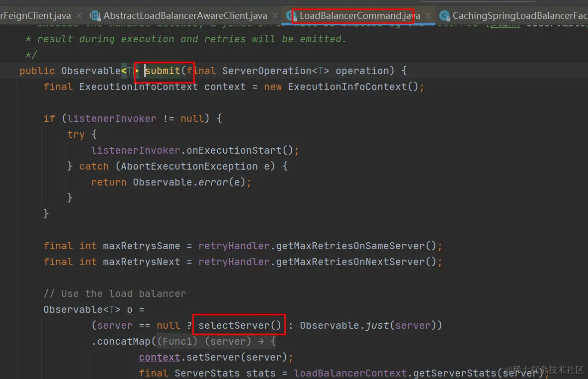The image size is (588, 379).
Task: Click the maxRetrysNext variable
Action: 141,262
